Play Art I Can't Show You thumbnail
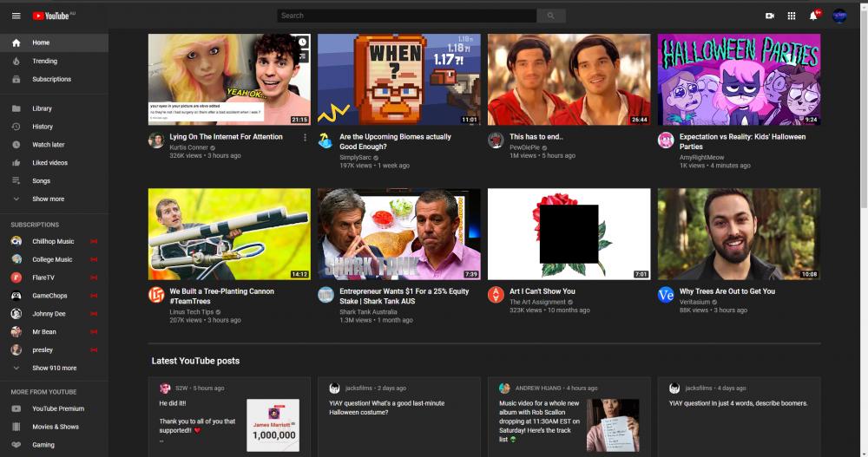 pyautogui.click(x=569, y=234)
